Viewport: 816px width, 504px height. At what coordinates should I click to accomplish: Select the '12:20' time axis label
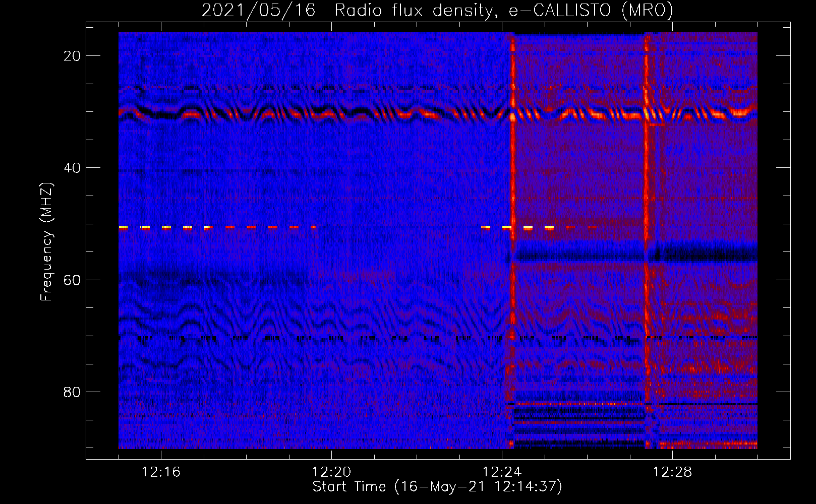click(331, 472)
